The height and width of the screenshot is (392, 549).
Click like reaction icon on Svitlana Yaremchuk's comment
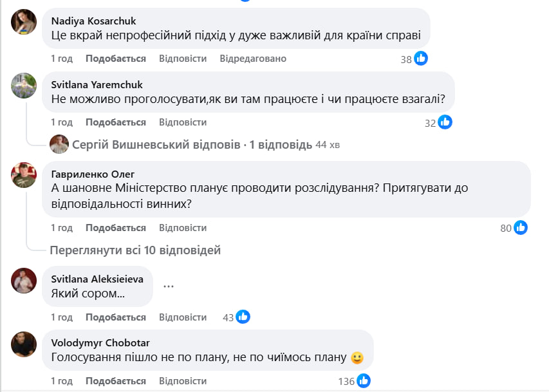click(445, 122)
